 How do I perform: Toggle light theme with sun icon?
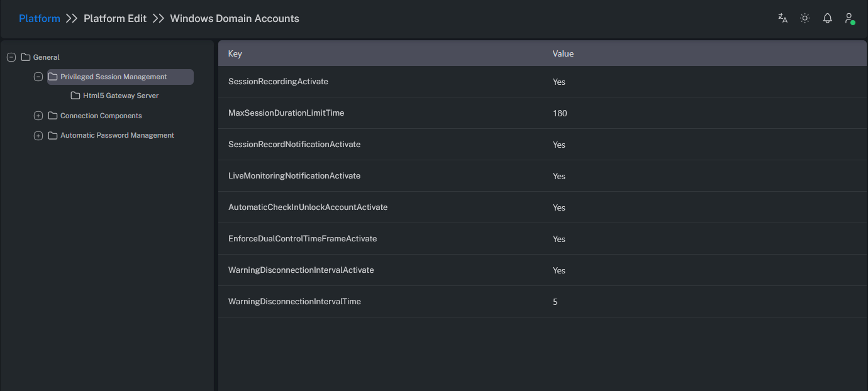coord(804,18)
